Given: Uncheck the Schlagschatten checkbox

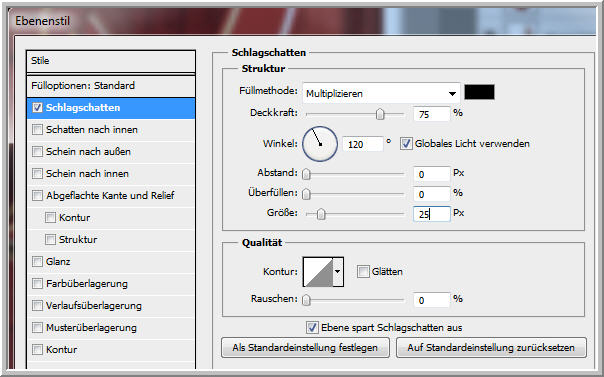Looking at the screenshot, I should coord(37,107).
